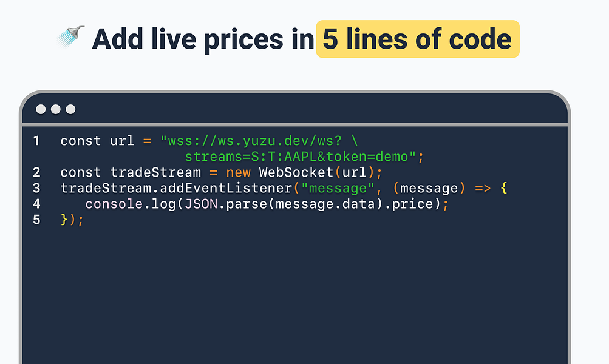Click the closing brace on line 5
The width and height of the screenshot is (609, 364).
tap(64, 220)
